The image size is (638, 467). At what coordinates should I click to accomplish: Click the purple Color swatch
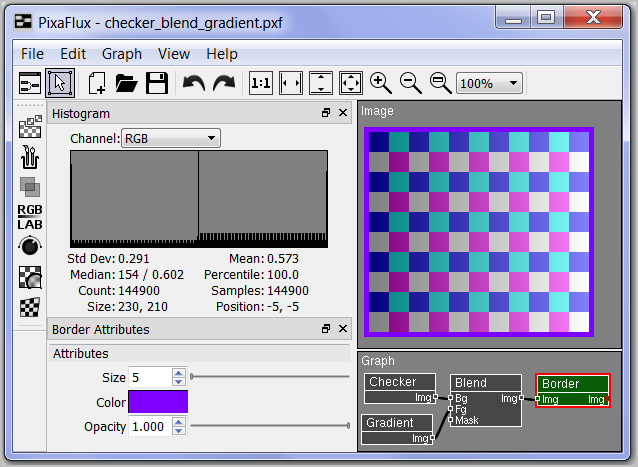click(158, 402)
